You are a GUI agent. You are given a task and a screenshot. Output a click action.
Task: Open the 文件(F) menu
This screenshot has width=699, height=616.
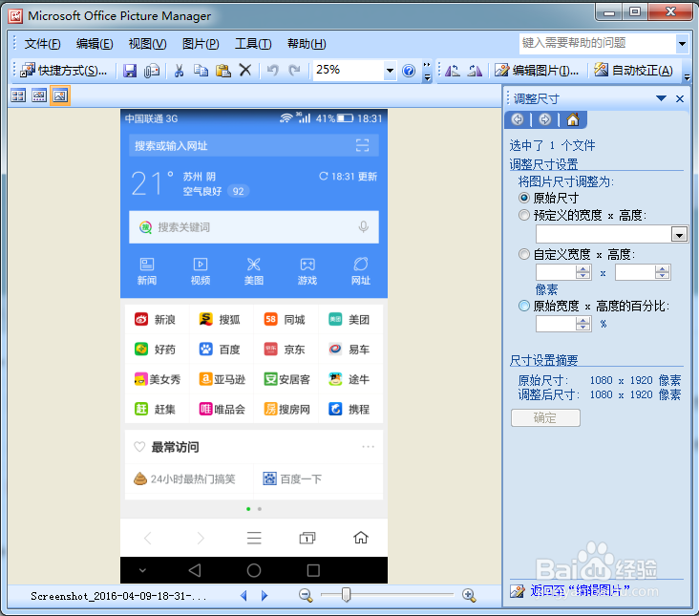click(42, 44)
